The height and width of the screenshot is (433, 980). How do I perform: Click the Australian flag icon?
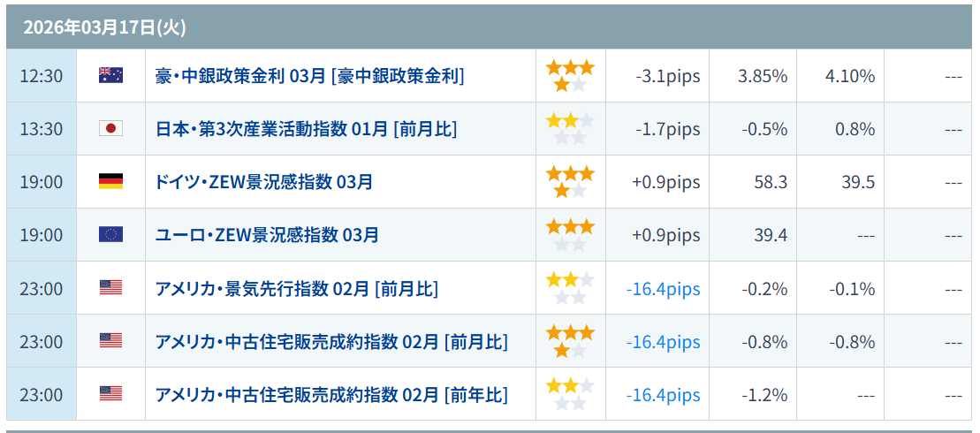(x=110, y=76)
